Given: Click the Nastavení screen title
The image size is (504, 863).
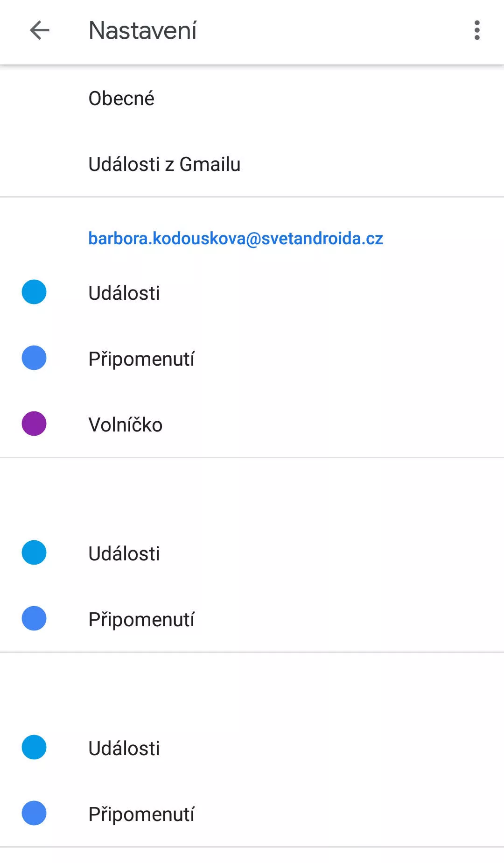Looking at the screenshot, I should click(142, 31).
